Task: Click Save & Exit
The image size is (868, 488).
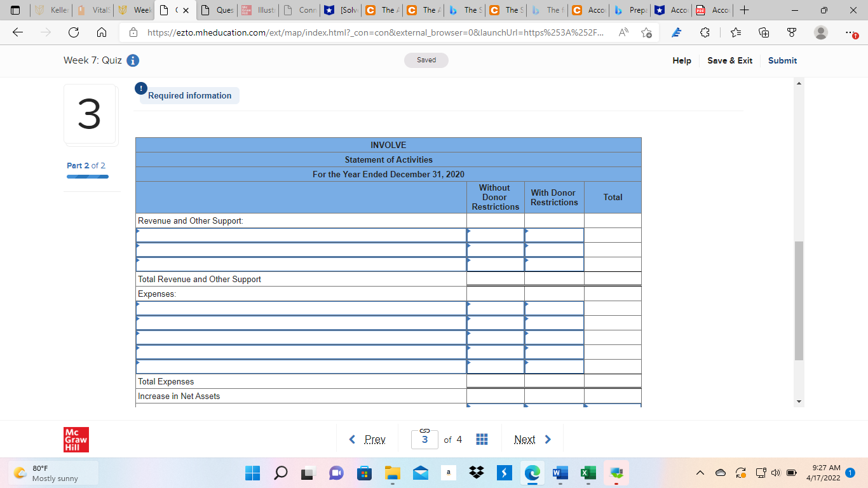Action: coord(729,60)
